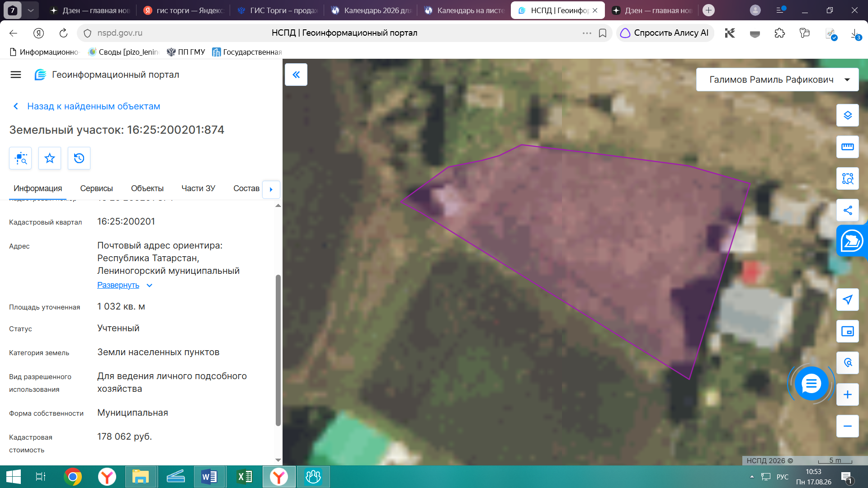The height and width of the screenshot is (488, 868).
Task: Click the info panel vertical scrollbar
Action: 278,350
